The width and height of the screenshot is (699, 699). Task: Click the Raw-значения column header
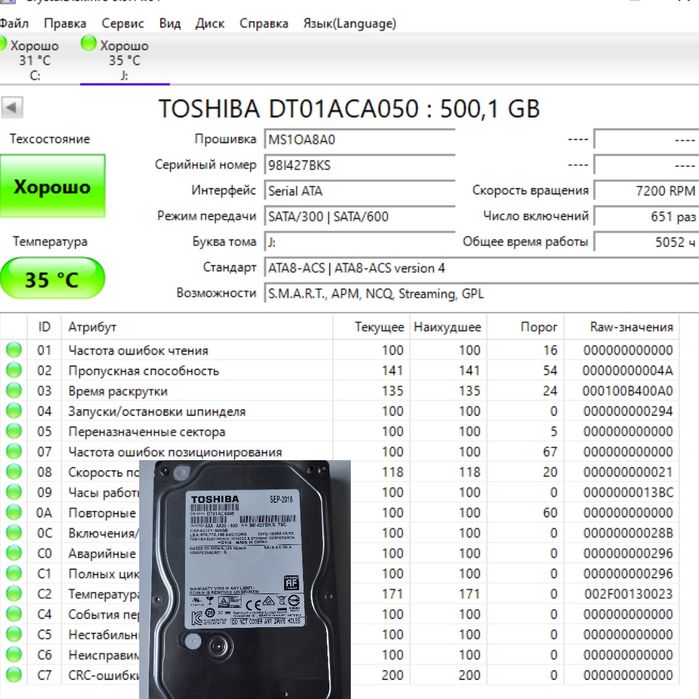tap(622, 327)
